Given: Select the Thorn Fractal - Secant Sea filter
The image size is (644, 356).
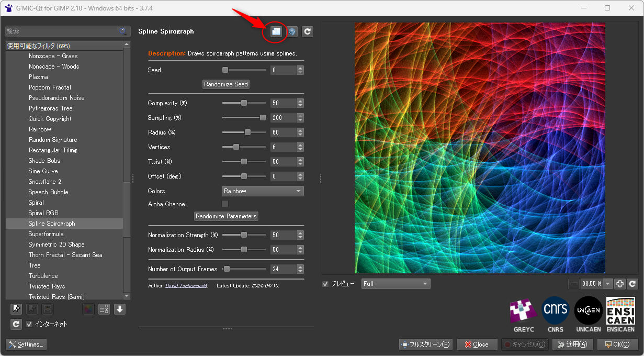Looking at the screenshot, I should (x=65, y=255).
